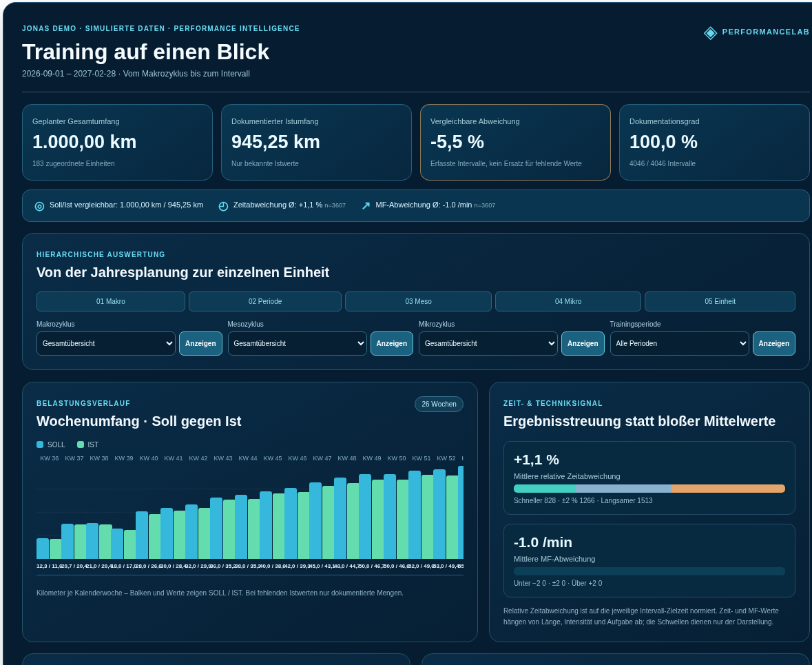The width and height of the screenshot is (812, 665).
Task: Switch to the 02 Periode tab
Action: [x=265, y=302]
